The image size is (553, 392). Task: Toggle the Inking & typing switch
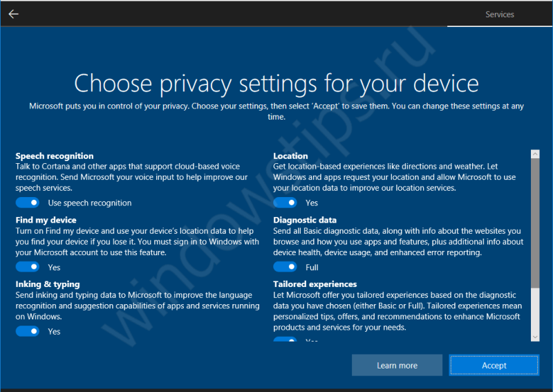[x=28, y=331]
